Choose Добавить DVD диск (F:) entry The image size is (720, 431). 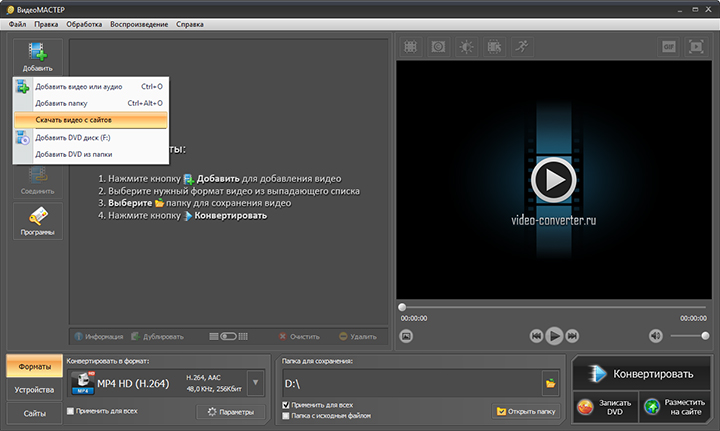pos(91,138)
